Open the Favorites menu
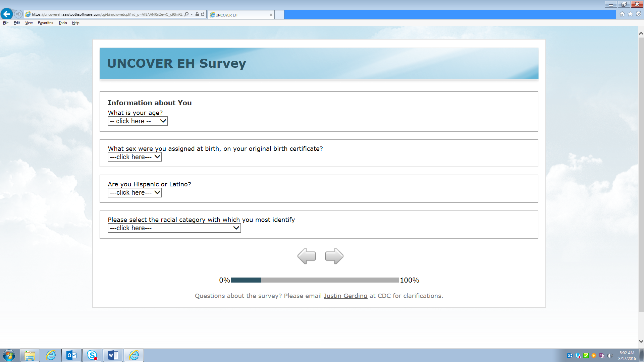The height and width of the screenshot is (362, 644). [x=45, y=23]
